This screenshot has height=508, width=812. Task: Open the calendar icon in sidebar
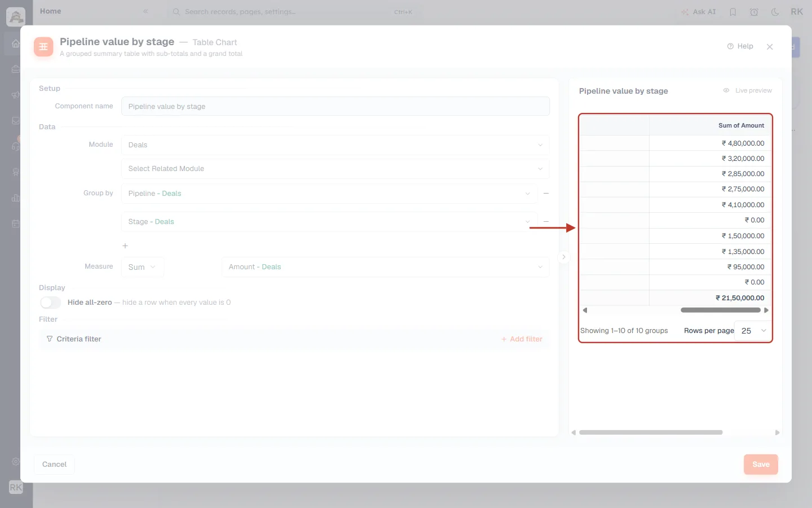(x=16, y=224)
